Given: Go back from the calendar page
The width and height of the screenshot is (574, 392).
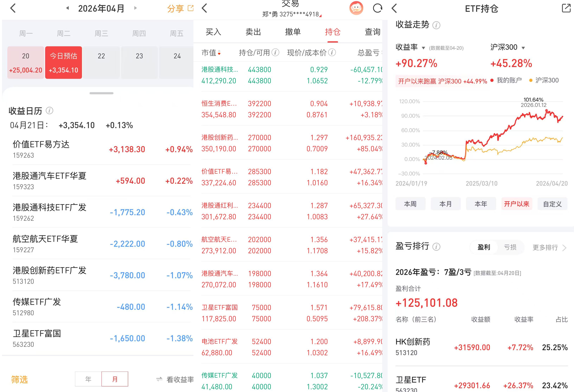Looking at the screenshot, I should click(x=13, y=8).
